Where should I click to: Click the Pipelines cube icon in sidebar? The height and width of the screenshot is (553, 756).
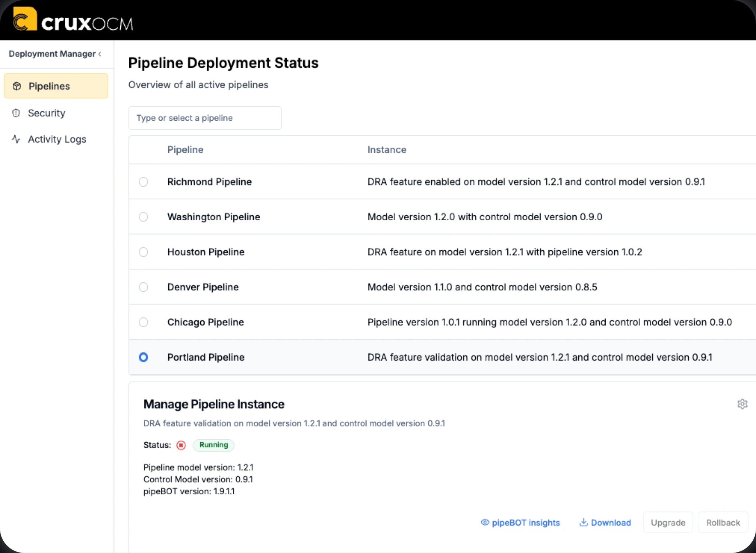coord(17,86)
